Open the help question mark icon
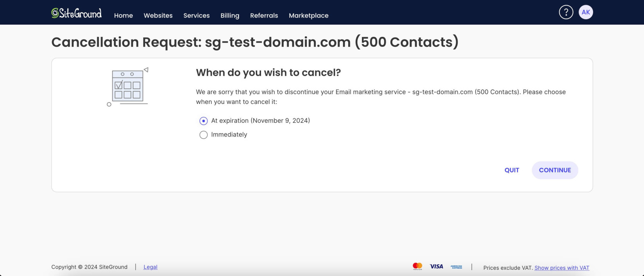This screenshot has width=644, height=276. pos(566,12)
